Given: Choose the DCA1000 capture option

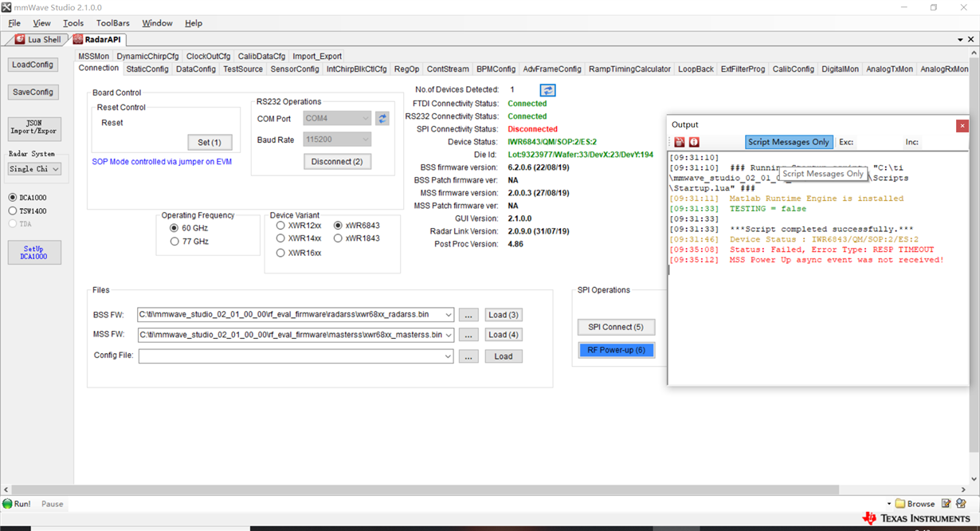Looking at the screenshot, I should [x=27, y=198].
